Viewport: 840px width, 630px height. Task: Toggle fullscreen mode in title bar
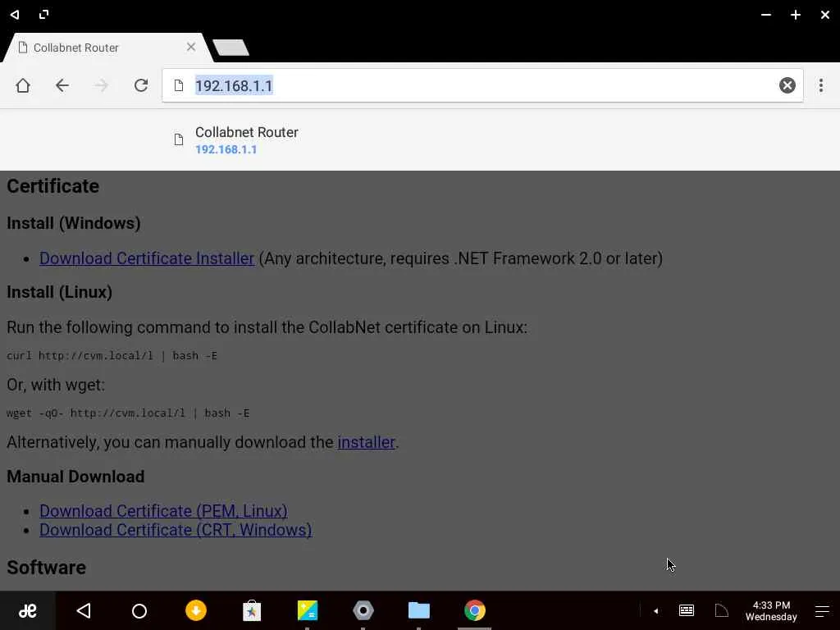44,15
